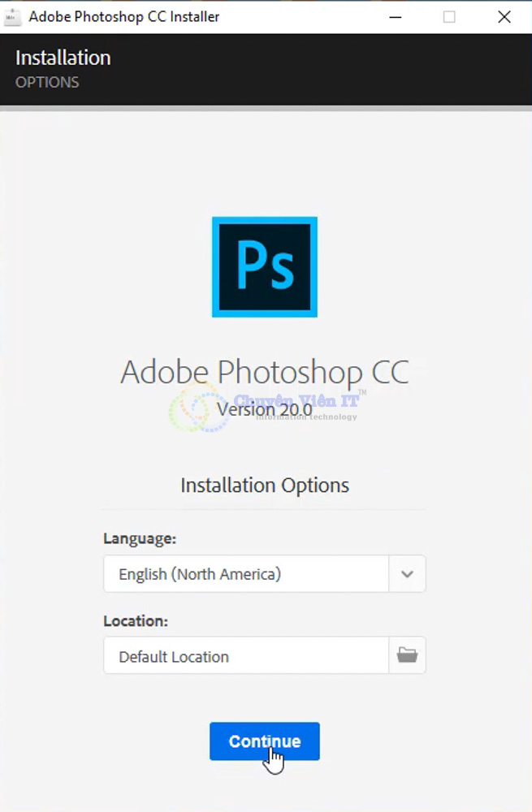Minimize the installer window

pyautogui.click(x=394, y=16)
